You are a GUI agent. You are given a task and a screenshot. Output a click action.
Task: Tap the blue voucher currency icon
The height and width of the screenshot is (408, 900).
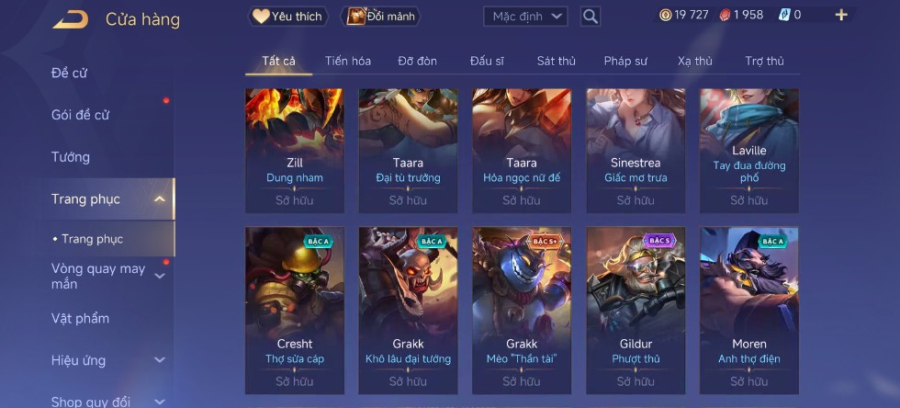pos(784,15)
